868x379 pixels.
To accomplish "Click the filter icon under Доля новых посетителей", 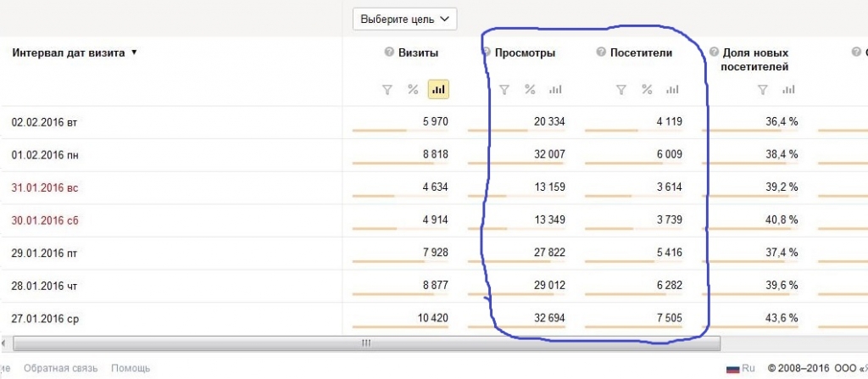I will click(x=763, y=90).
